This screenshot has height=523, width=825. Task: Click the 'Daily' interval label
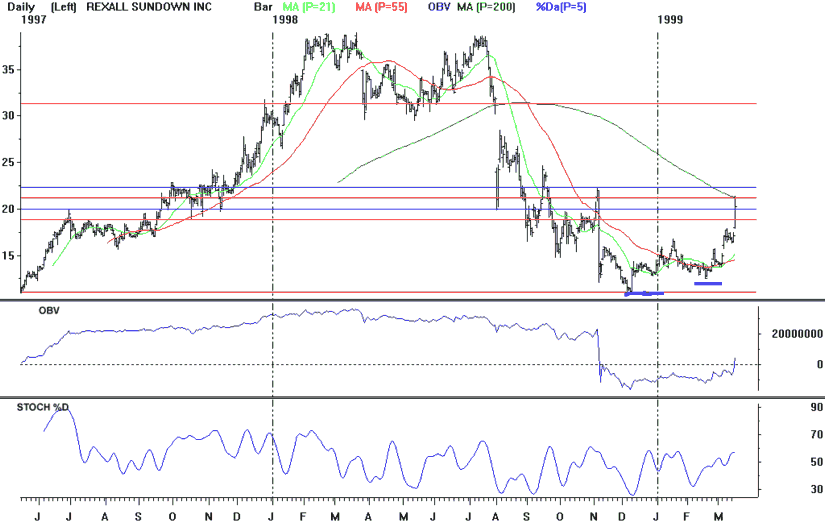pos(21,7)
